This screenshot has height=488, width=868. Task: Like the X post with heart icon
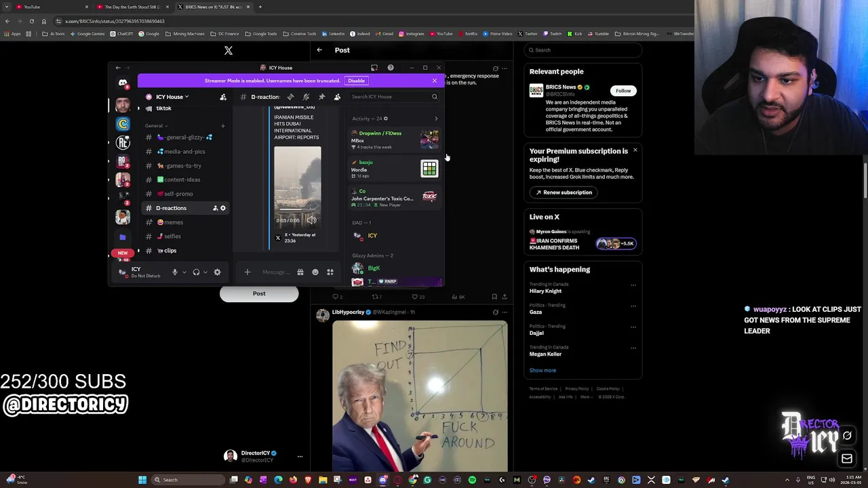click(x=414, y=297)
